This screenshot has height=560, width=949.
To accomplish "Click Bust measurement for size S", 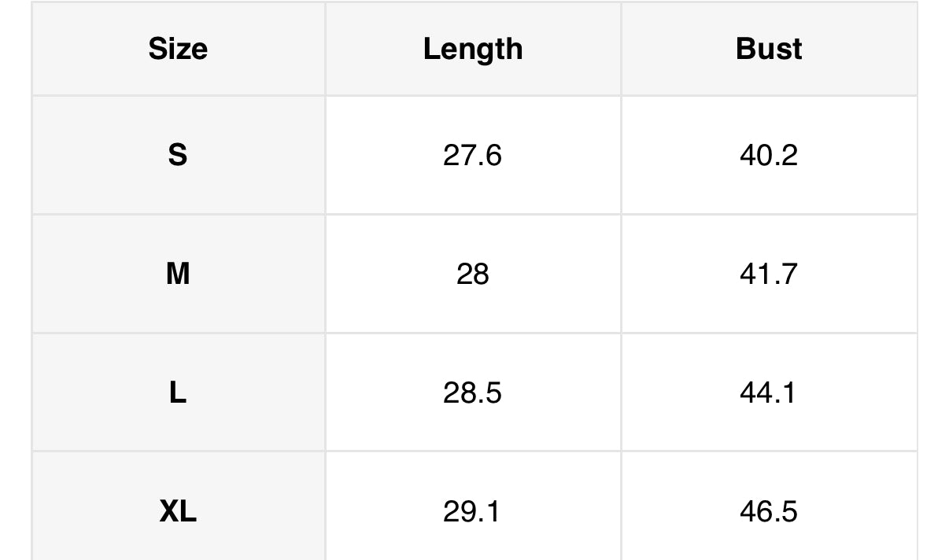I will click(x=769, y=155).
